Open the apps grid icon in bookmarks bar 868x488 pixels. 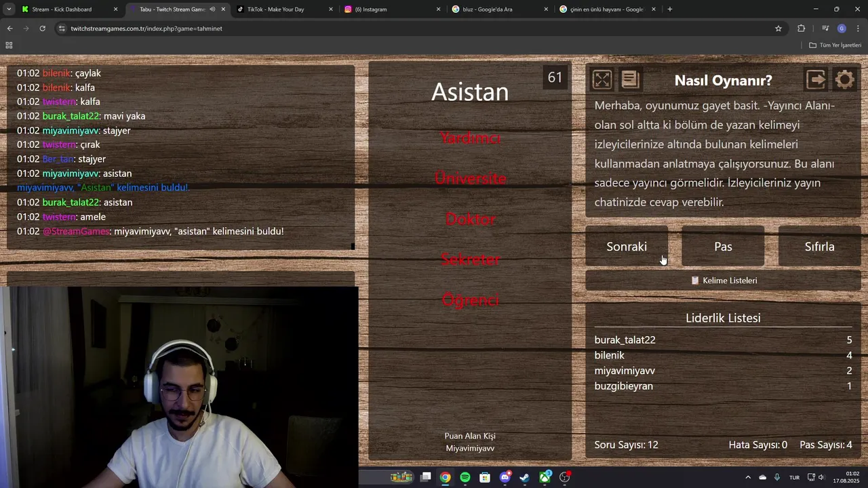click(9, 45)
